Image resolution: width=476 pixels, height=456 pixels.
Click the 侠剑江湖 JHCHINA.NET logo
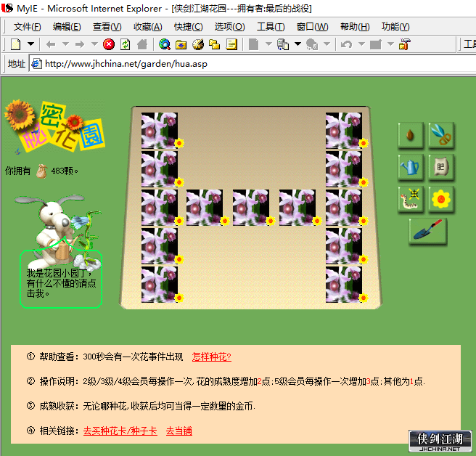pyautogui.click(x=440, y=441)
